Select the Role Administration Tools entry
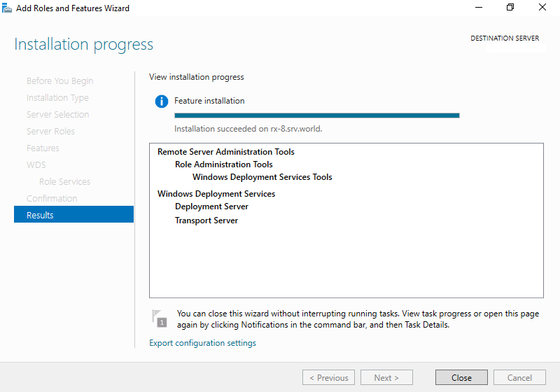 223,164
